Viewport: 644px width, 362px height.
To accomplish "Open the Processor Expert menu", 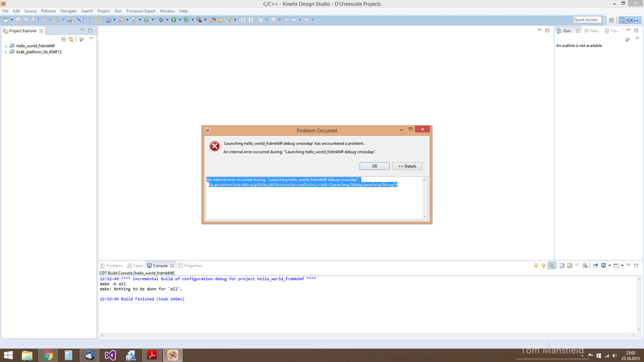I will pos(141,11).
